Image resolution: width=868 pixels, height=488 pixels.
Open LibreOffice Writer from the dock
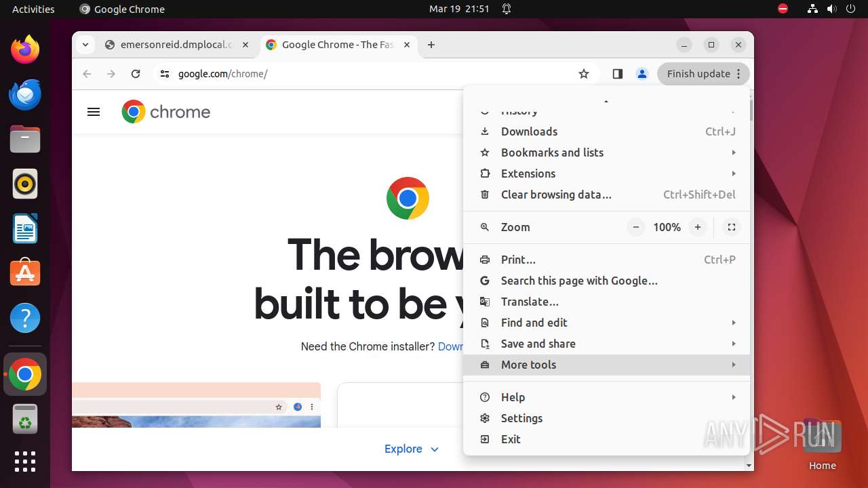pyautogui.click(x=25, y=228)
